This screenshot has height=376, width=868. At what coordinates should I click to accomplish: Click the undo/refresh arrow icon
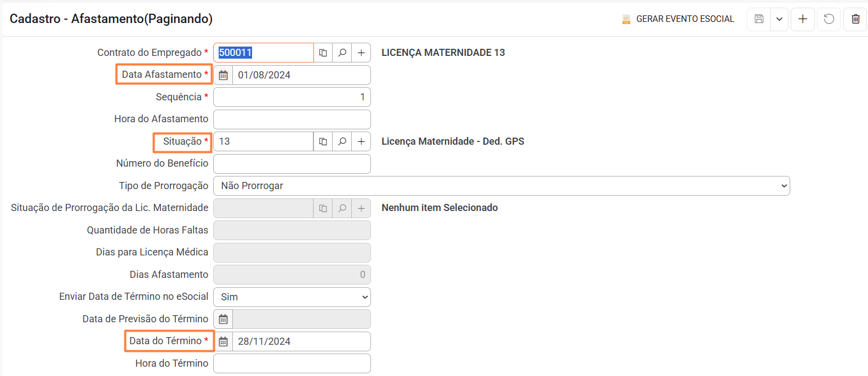click(829, 19)
